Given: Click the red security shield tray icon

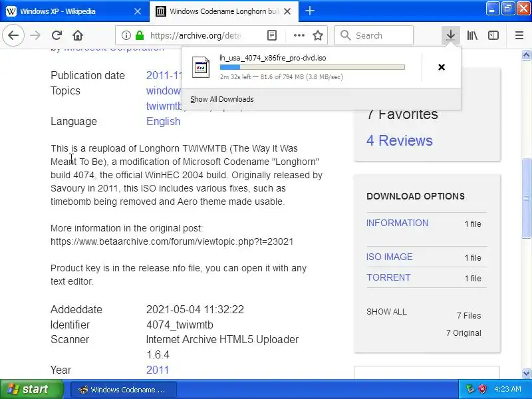Looking at the screenshot, I should pyautogui.click(x=482, y=389).
